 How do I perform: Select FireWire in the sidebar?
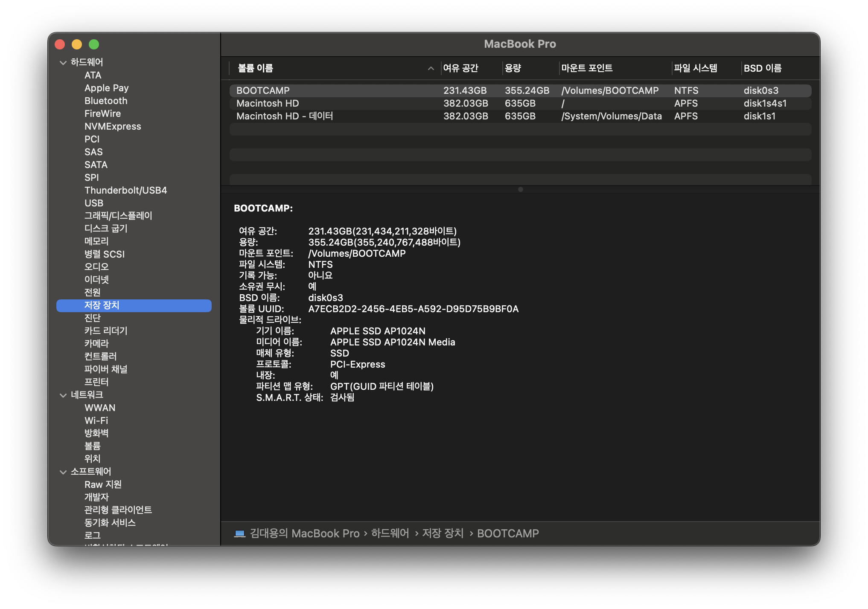(102, 113)
